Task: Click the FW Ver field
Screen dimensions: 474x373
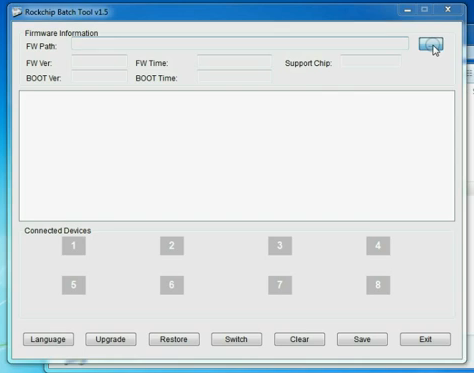Action: 99,62
